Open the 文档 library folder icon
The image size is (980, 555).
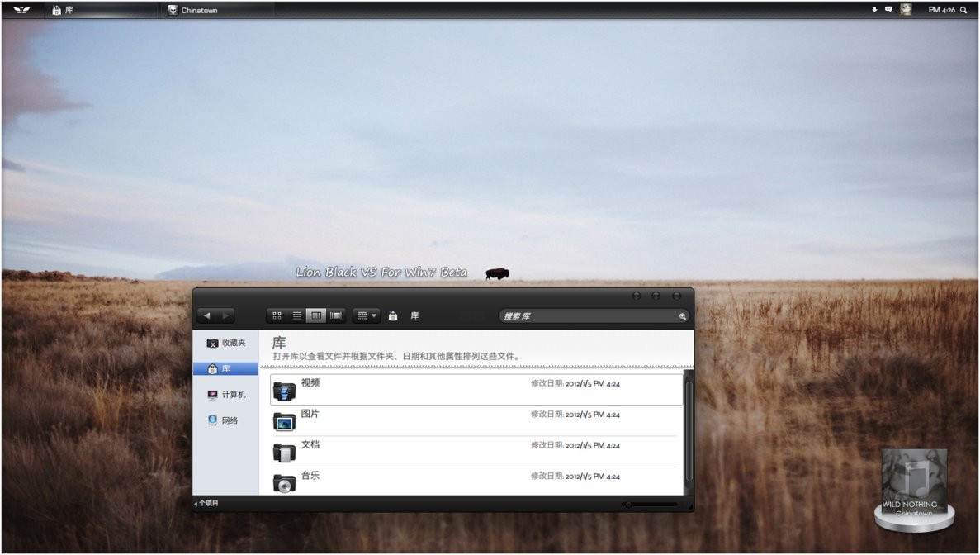point(284,452)
